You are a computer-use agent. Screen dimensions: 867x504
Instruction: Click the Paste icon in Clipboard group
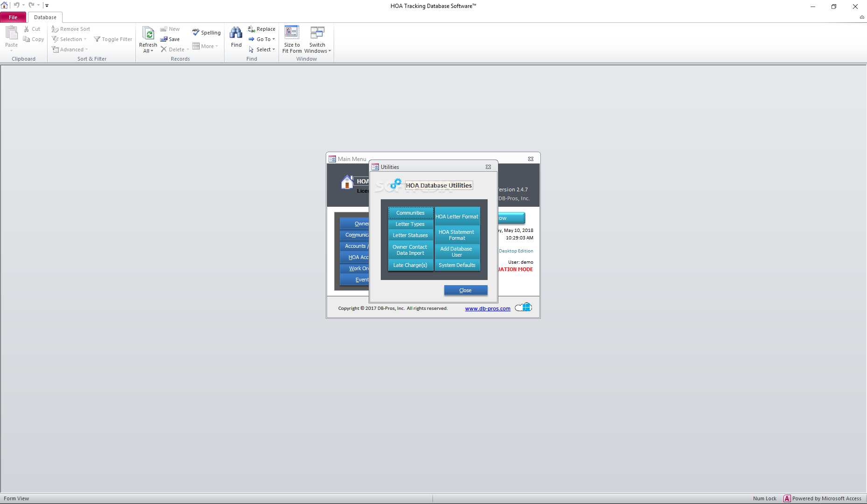point(11,33)
